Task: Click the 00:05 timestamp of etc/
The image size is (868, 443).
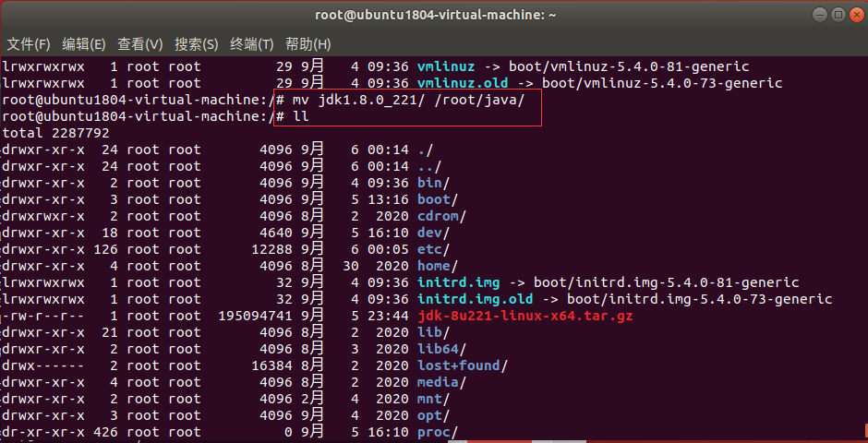Action: 388,249
